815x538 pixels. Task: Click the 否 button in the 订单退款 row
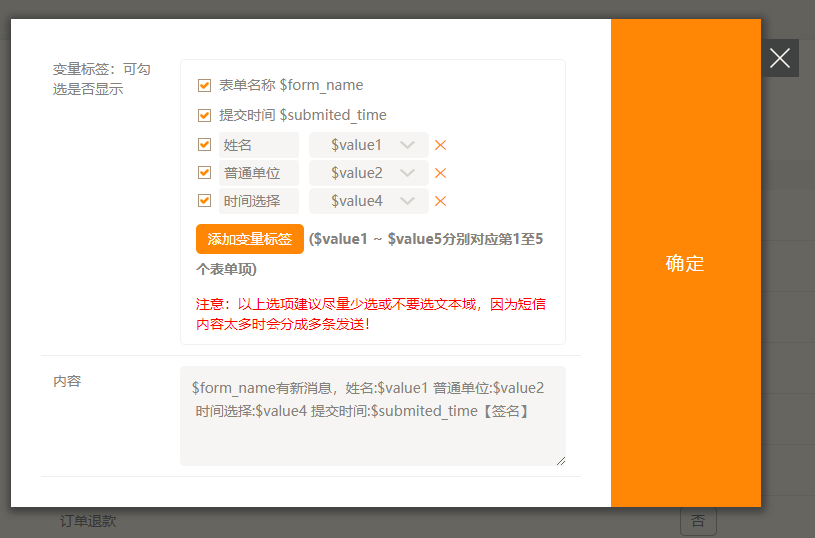(698, 521)
